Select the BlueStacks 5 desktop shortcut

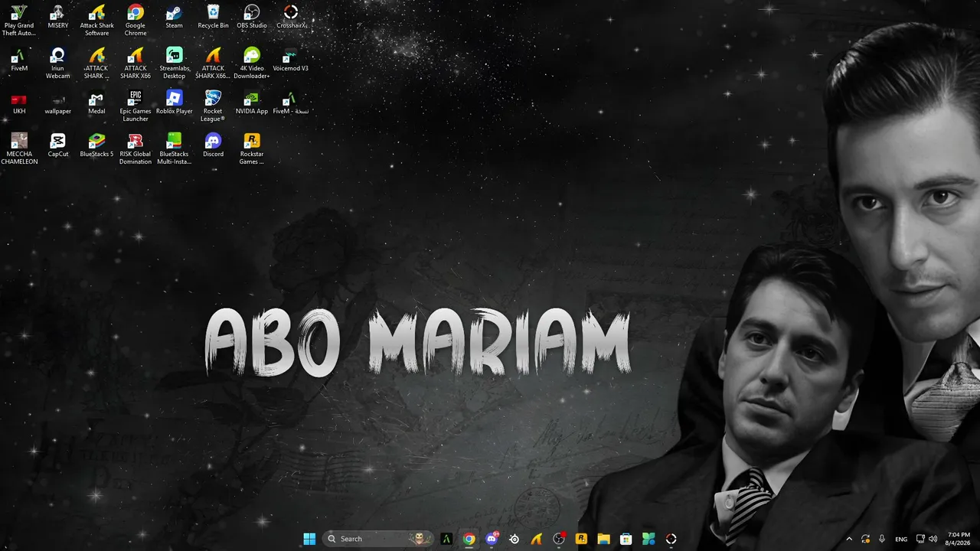coord(96,145)
